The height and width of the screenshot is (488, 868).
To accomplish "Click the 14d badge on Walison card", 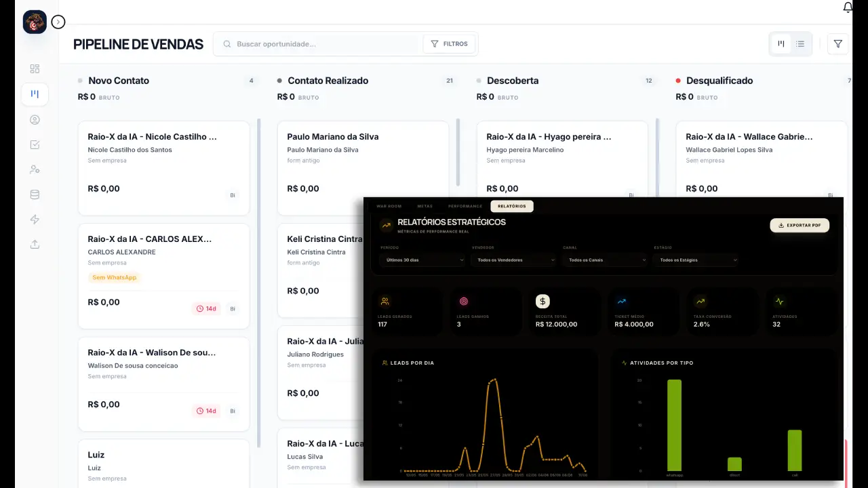I will pos(206,411).
